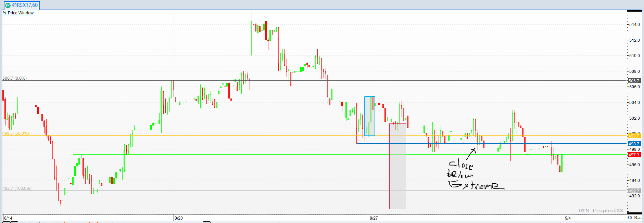644x223 pixels.
Task: Click the 9/4 date label on the time axis
Action: [x=568, y=218]
